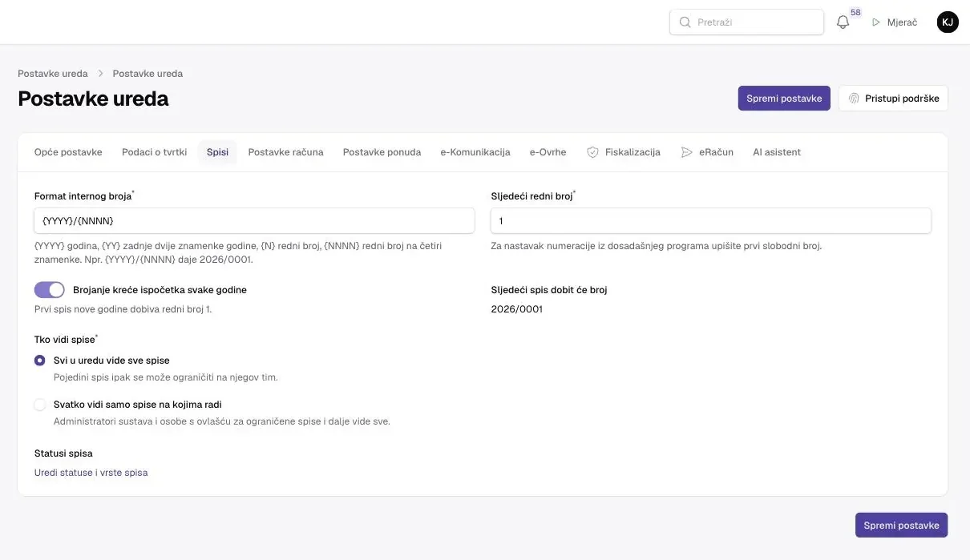This screenshot has width=970, height=560.
Task: Switch to the e-Komunikacija tab
Action: (475, 152)
